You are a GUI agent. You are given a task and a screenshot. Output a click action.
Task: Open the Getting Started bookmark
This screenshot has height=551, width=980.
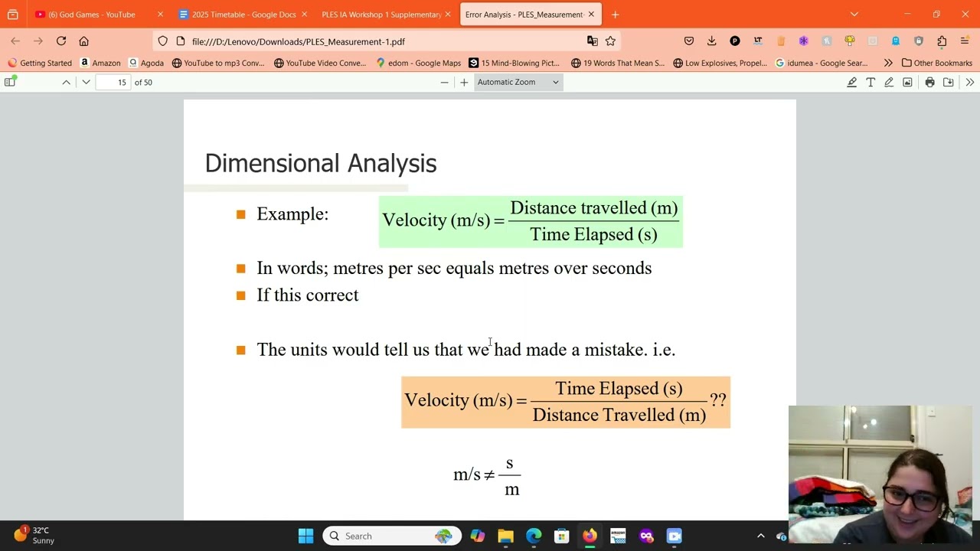pyautogui.click(x=39, y=63)
